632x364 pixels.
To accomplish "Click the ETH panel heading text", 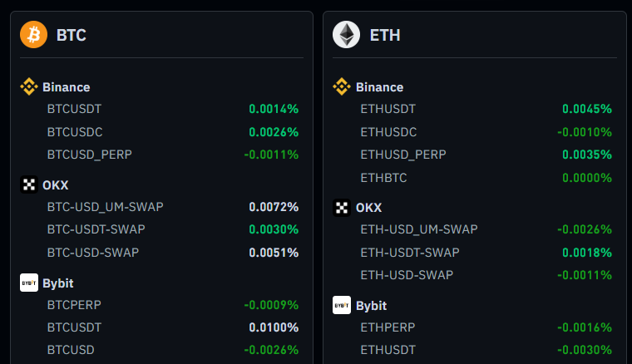I will point(385,35).
